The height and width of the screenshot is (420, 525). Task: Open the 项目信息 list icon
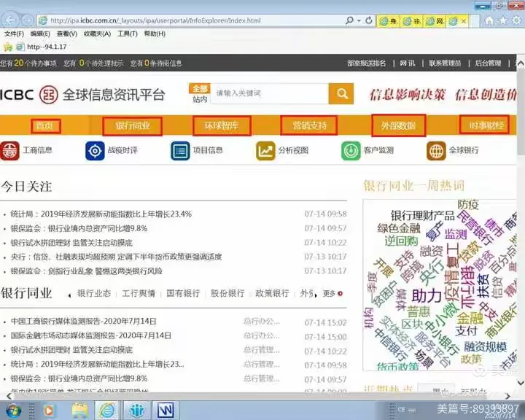(181, 151)
